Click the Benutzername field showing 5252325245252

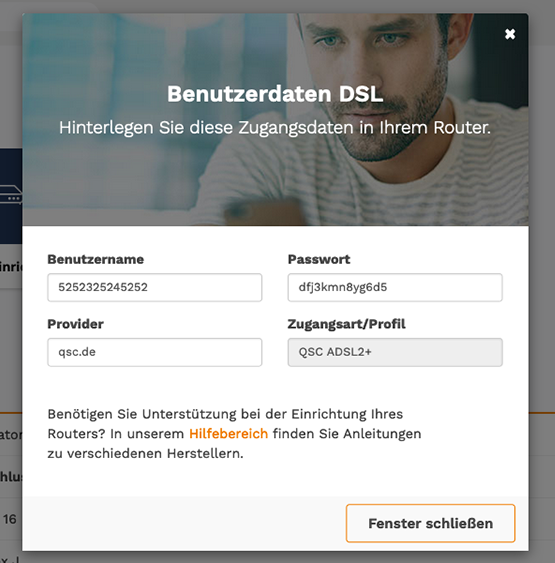[x=155, y=287]
